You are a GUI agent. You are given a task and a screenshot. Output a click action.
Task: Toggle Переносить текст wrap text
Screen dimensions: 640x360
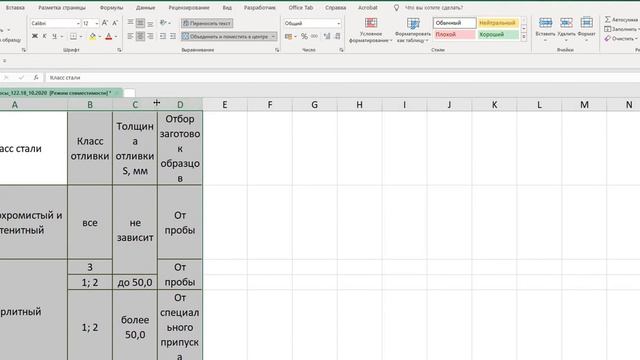click(207, 23)
